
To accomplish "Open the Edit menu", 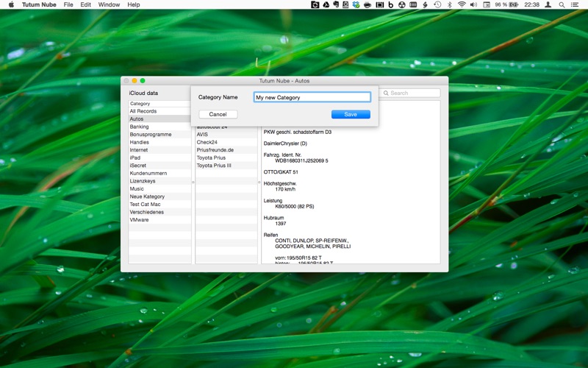I will 85,4.
